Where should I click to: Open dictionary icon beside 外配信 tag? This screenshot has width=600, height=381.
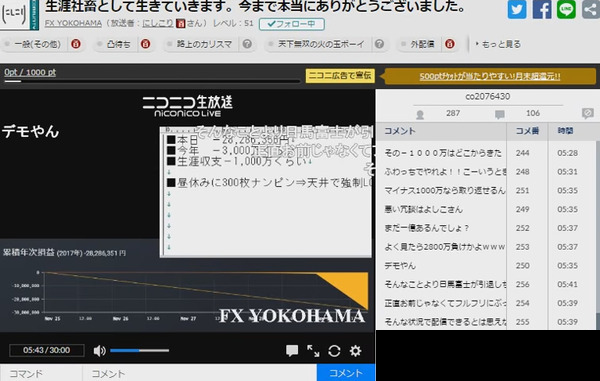pyautogui.click(x=450, y=44)
